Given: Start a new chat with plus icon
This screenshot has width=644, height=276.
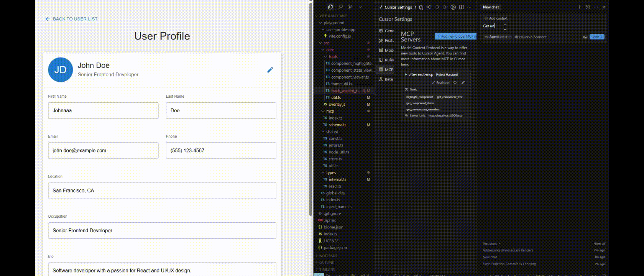Looking at the screenshot, I should (x=580, y=7).
